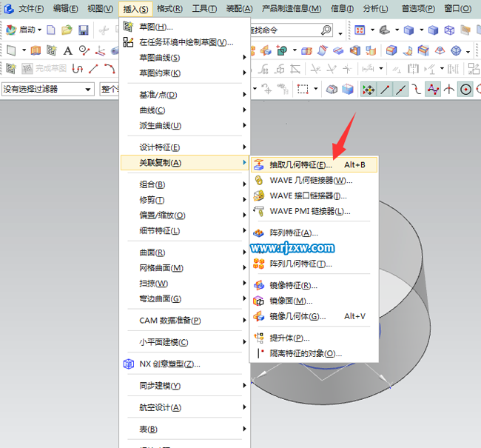The width and height of the screenshot is (481, 448).
Task: Toggle the End Point snap option
Action: click(385, 90)
